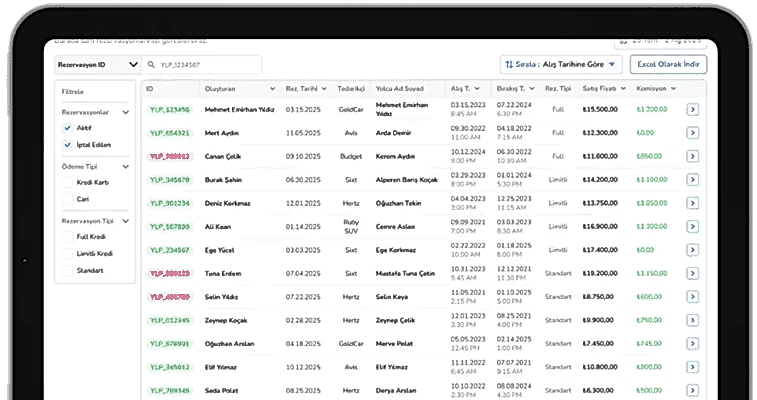
Task: Open arrow icon for Tuna Erdem row
Action: (x=692, y=273)
